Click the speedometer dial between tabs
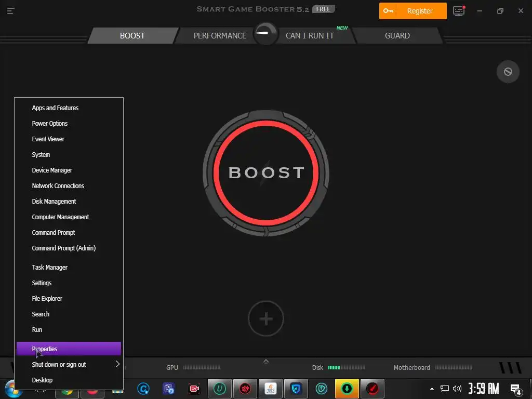The width and height of the screenshot is (532, 399). coord(265,33)
